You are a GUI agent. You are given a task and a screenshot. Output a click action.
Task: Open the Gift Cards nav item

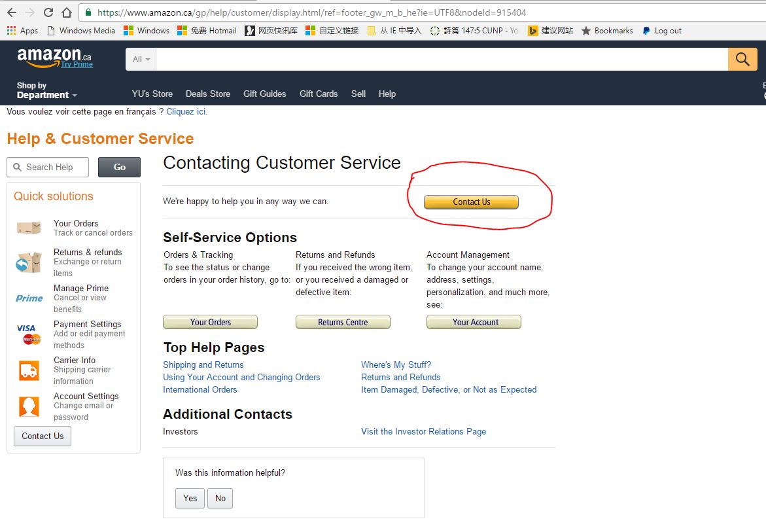pyautogui.click(x=319, y=94)
